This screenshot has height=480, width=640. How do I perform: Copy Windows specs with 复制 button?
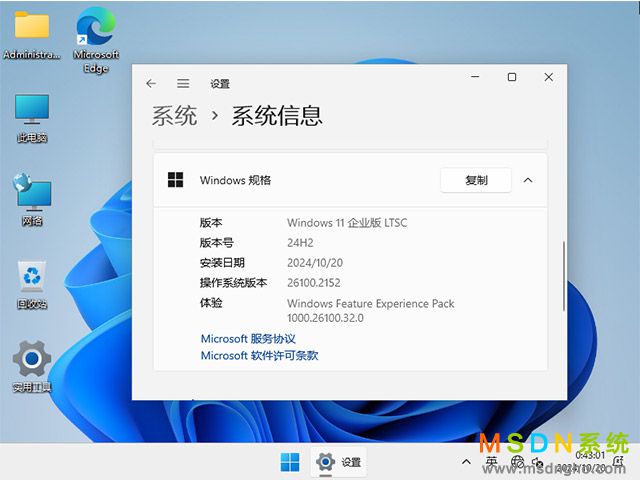click(x=476, y=180)
